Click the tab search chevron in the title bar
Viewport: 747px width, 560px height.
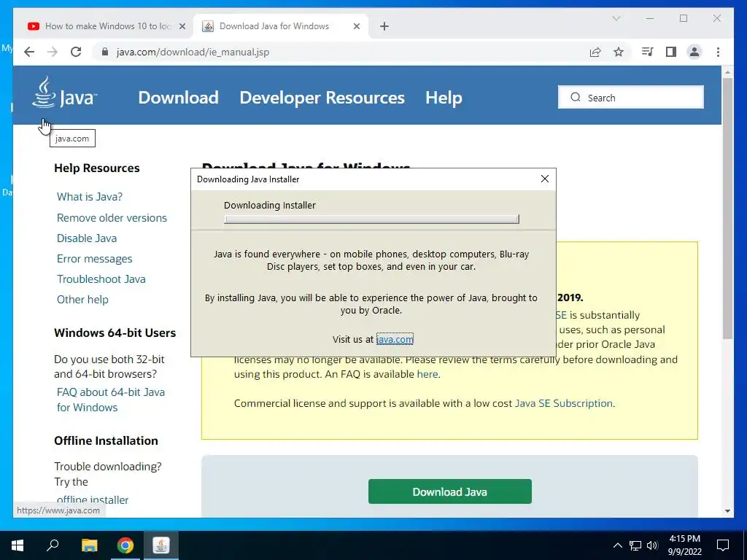pyautogui.click(x=616, y=18)
